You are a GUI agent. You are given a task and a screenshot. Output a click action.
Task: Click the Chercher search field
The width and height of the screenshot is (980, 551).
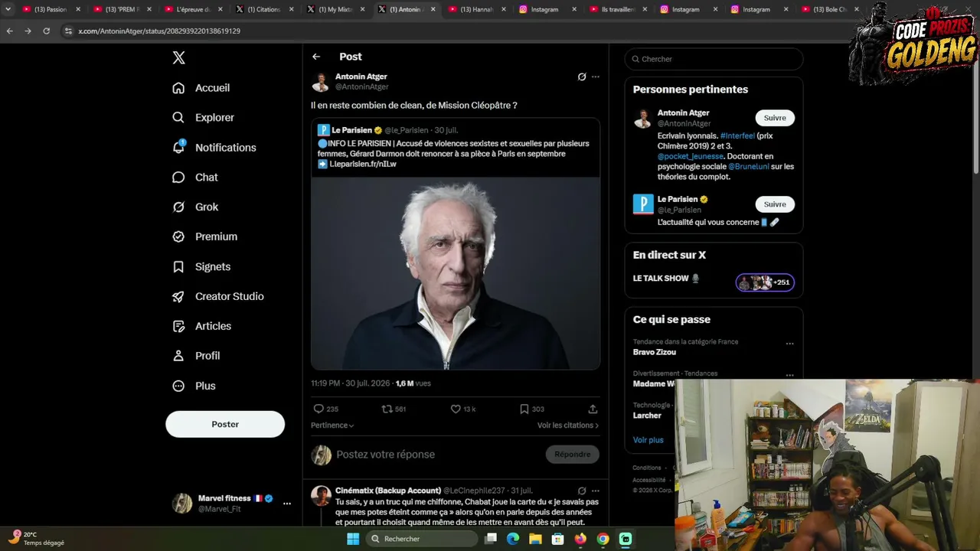click(x=714, y=59)
